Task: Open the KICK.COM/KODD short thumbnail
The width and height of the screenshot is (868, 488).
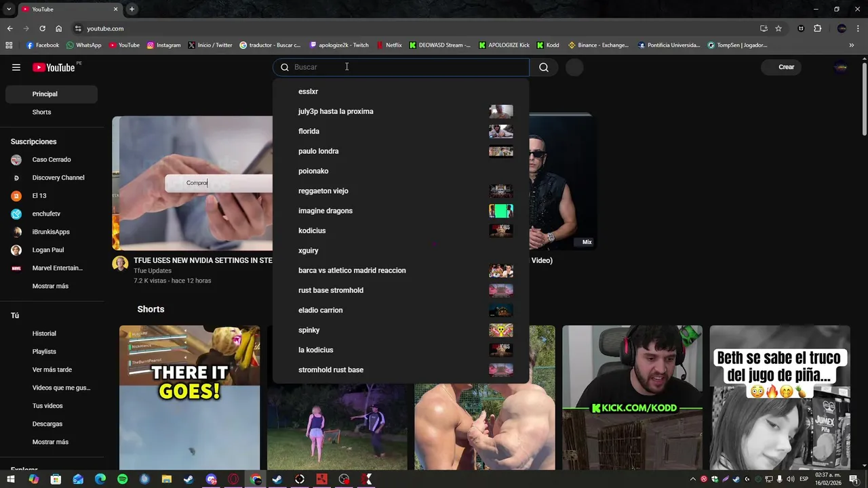Action: (x=632, y=398)
